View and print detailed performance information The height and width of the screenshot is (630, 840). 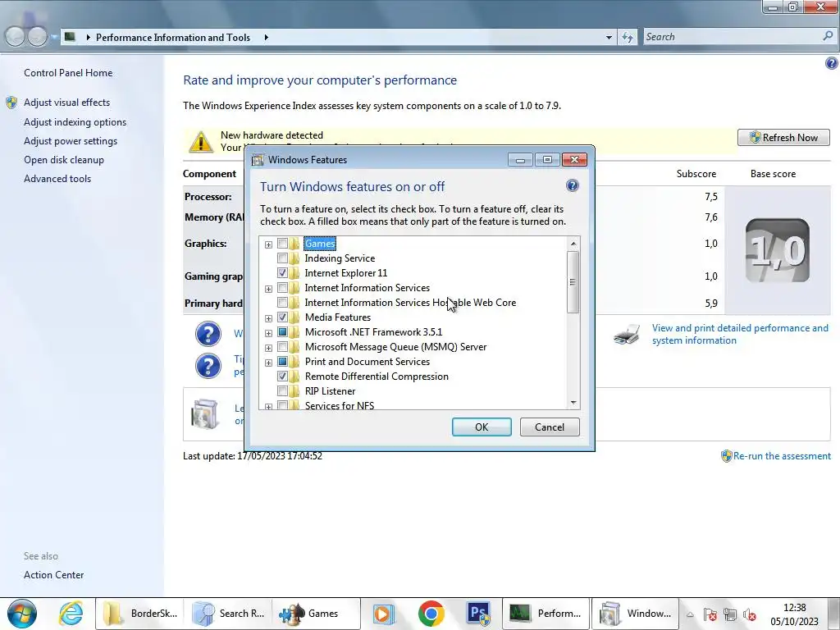[x=740, y=335]
